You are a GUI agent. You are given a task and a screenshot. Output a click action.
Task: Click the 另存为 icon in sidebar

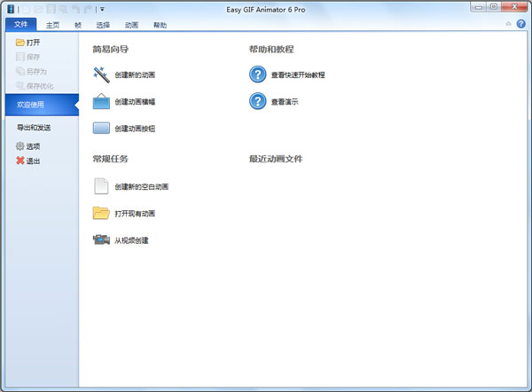20,71
